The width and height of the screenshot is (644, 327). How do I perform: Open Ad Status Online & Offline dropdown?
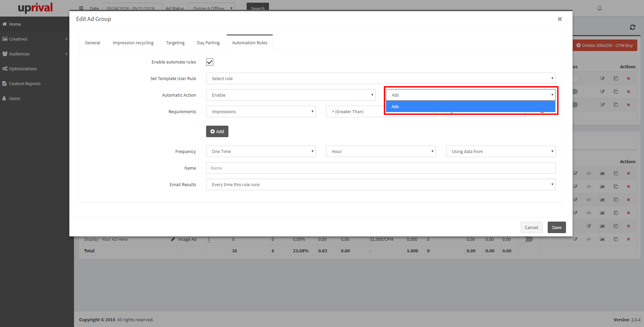tap(211, 7)
